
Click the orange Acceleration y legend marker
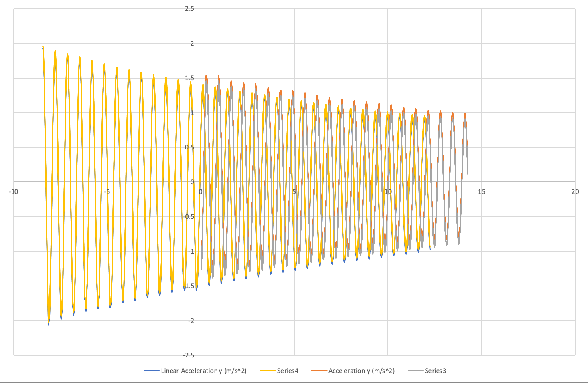[x=319, y=371]
